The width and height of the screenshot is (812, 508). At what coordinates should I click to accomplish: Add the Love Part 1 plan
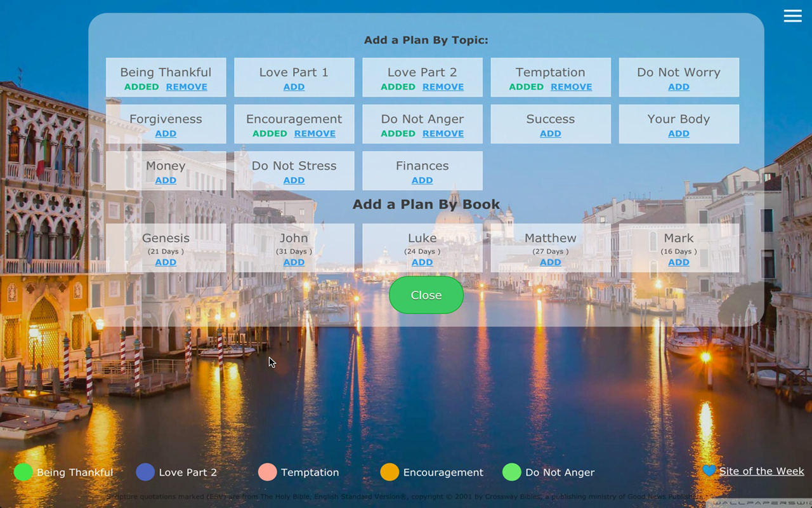point(294,87)
